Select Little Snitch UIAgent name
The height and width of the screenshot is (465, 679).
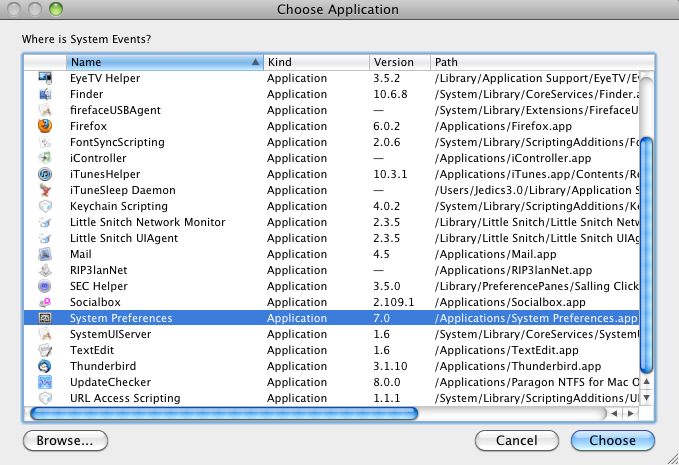[124, 239]
